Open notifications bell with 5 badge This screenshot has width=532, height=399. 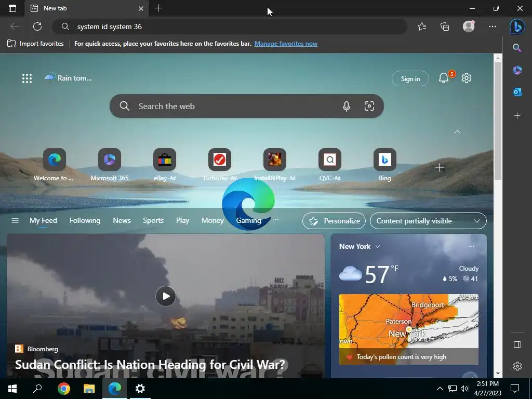tap(444, 78)
